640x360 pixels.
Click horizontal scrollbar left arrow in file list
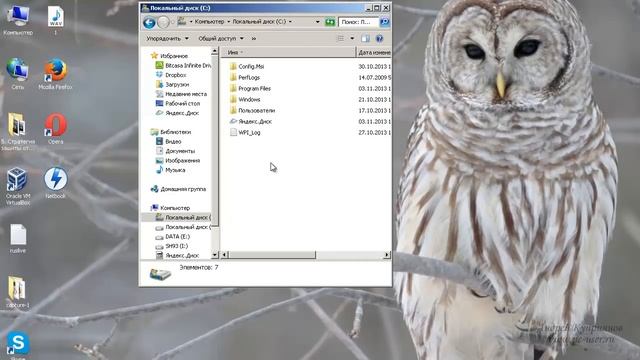[x=224, y=255]
